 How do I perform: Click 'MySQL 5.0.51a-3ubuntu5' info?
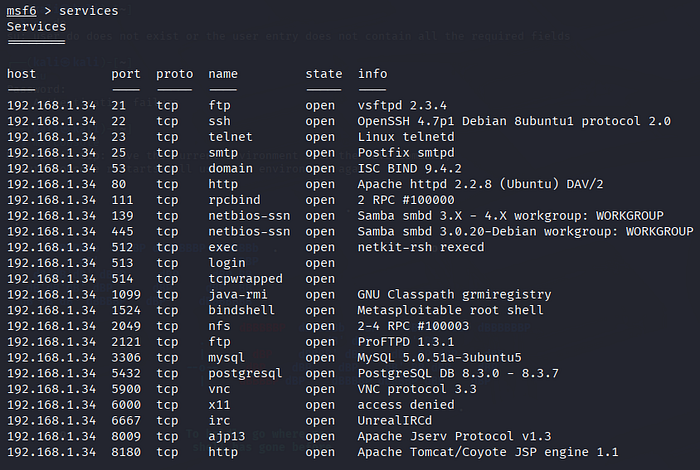439,358
